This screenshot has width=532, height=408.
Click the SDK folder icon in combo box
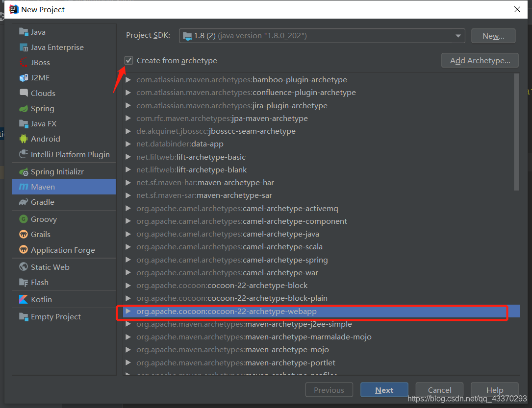(x=187, y=36)
